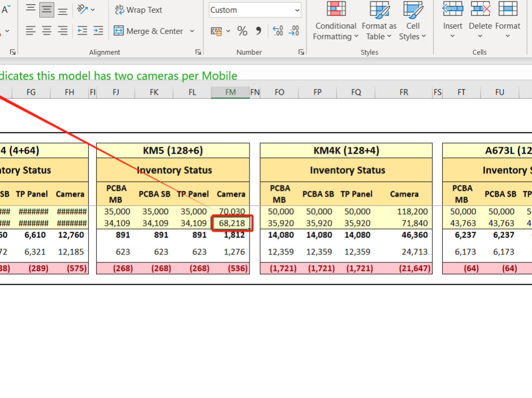
Task: Click the Center horizontal align icon
Action: click(46, 31)
